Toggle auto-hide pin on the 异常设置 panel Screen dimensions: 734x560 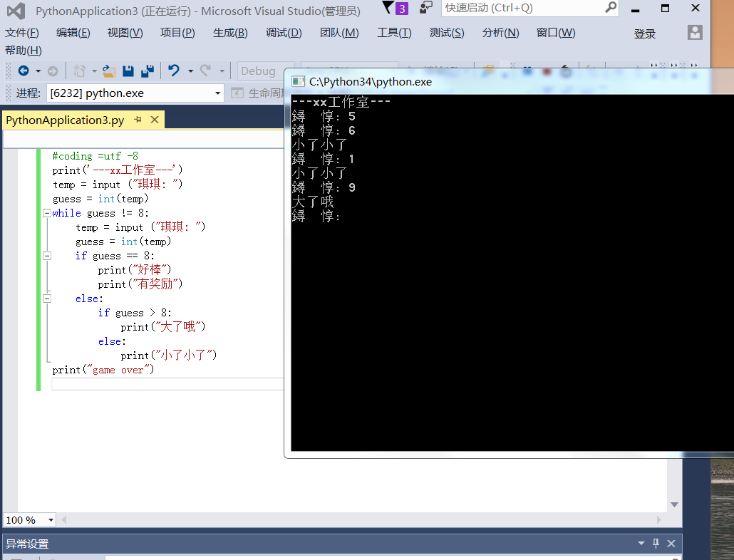point(656,544)
